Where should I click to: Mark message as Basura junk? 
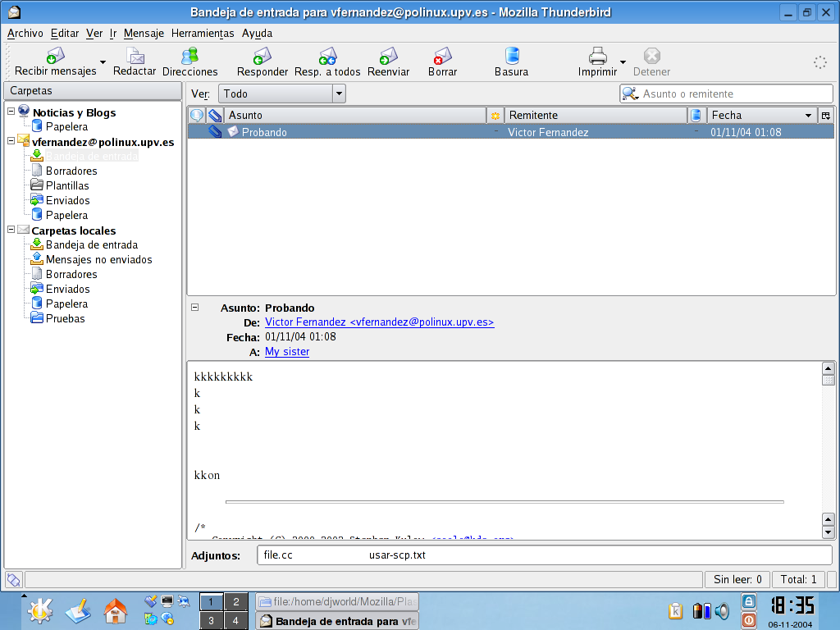click(x=512, y=62)
